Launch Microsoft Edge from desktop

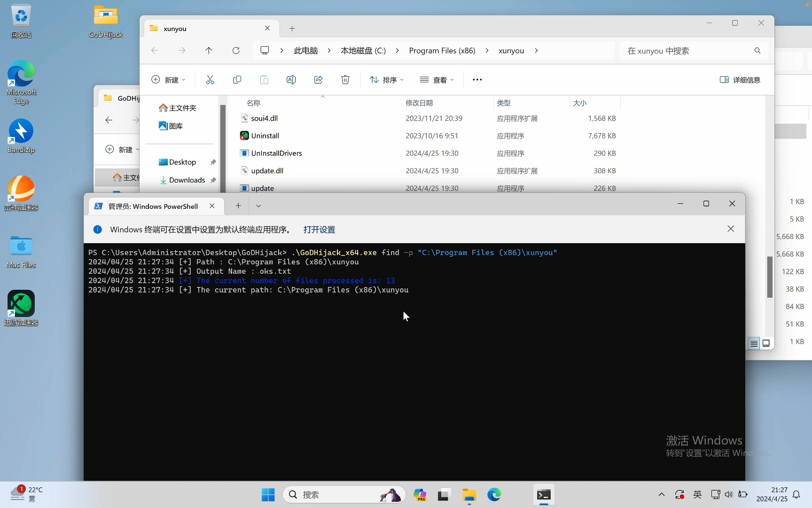(x=21, y=82)
